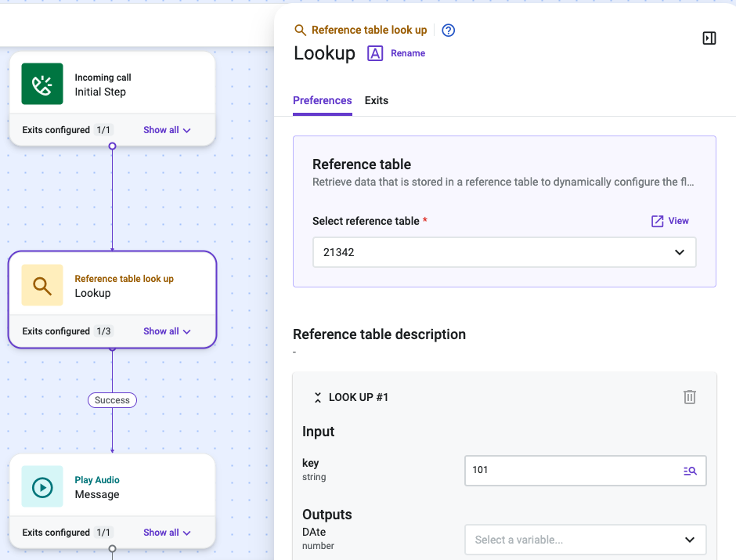The height and width of the screenshot is (560, 736).
Task: Click the key input field containing 101
Action: (586, 471)
